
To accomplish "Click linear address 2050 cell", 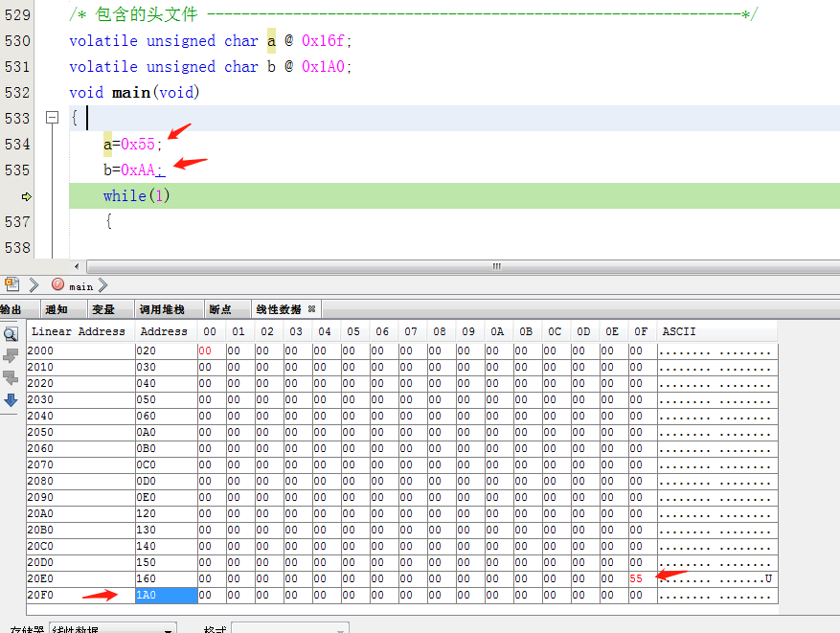I will pos(80,432).
